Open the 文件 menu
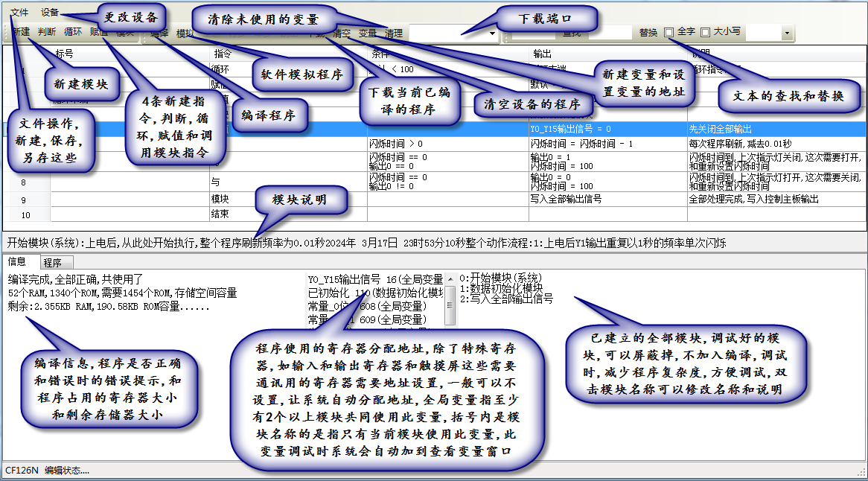868x481 pixels. point(19,13)
